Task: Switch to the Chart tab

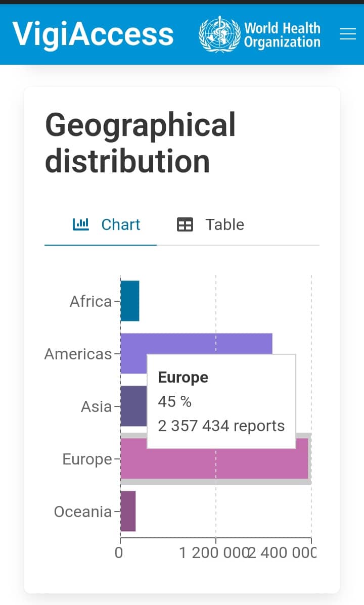Action: (x=107, y=224)
